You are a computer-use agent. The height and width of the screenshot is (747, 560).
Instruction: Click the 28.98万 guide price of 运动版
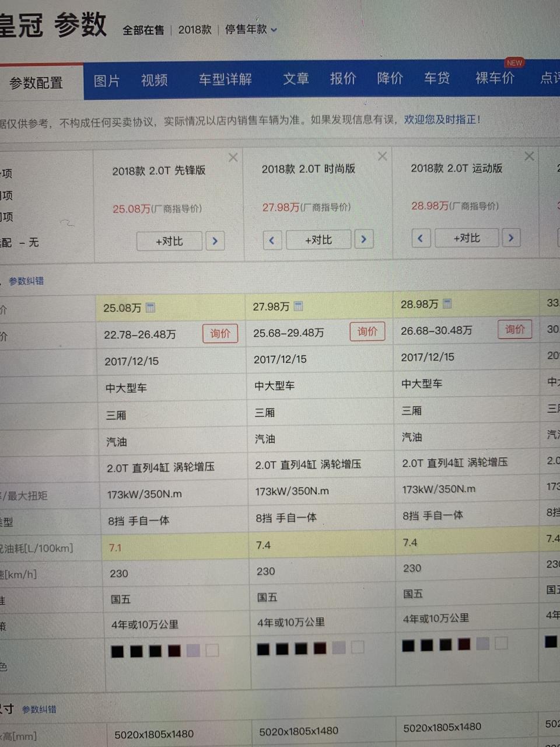tap(430, 206)
